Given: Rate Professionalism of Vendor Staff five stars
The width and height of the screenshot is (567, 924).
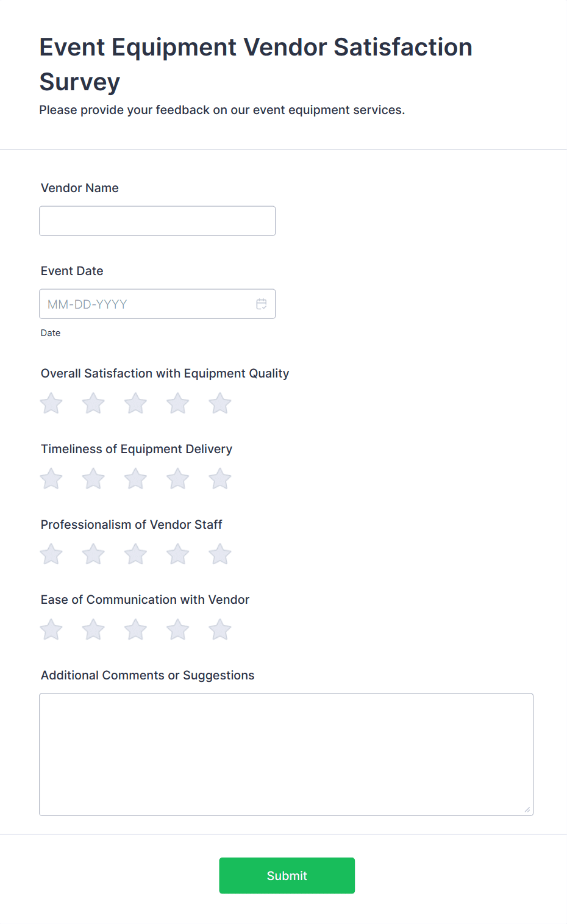Looking at the screenshot, I should pyautogui.click(x=220, y=554).
